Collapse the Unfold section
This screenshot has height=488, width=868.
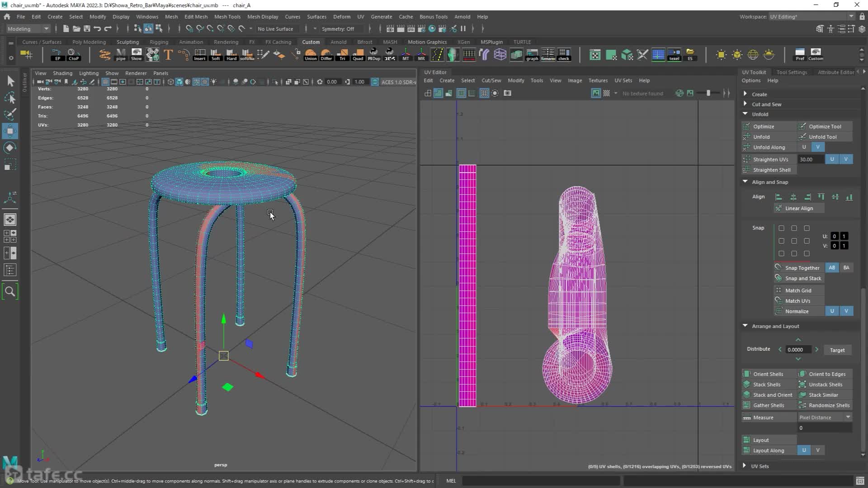coord(745,114)
